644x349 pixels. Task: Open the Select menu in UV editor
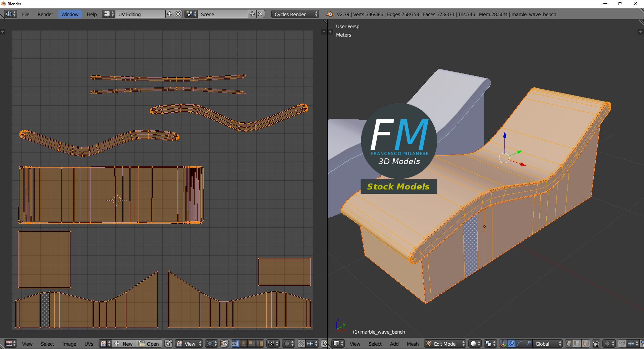pyautogui.click(x=47, y=344)
